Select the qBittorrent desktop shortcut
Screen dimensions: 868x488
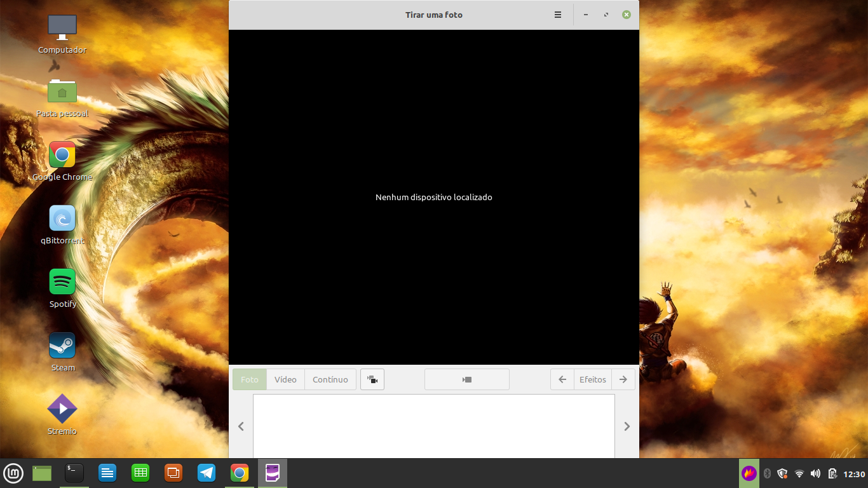click(x=62, y=225)
